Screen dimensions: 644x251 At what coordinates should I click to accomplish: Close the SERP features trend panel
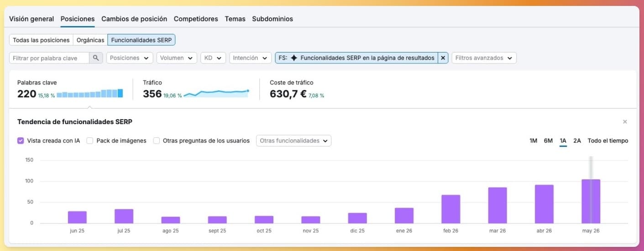625,122
